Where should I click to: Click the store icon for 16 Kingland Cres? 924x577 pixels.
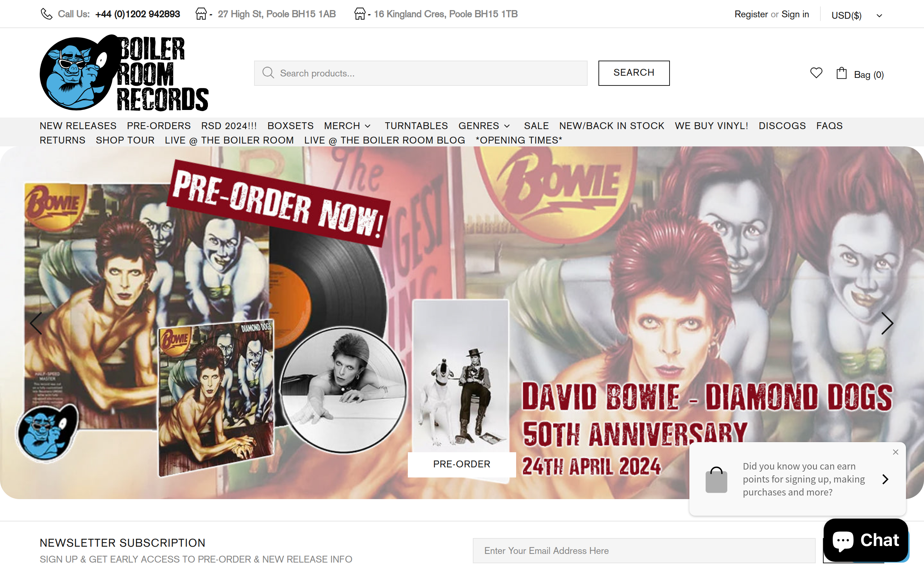[359, 14]
